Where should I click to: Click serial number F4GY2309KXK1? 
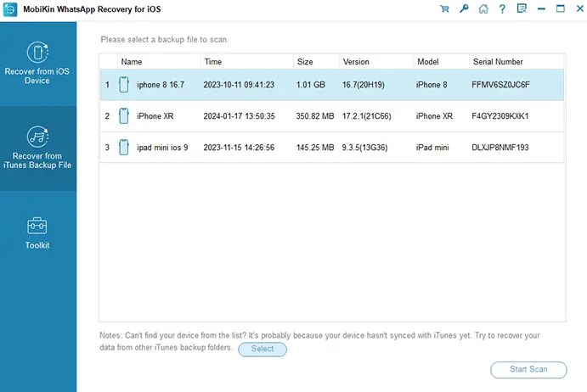(500, 116)
